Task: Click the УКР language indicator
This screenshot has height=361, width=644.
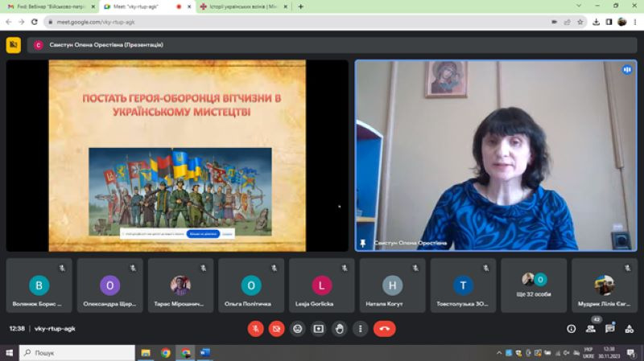Action: click(x=588, y=353)
